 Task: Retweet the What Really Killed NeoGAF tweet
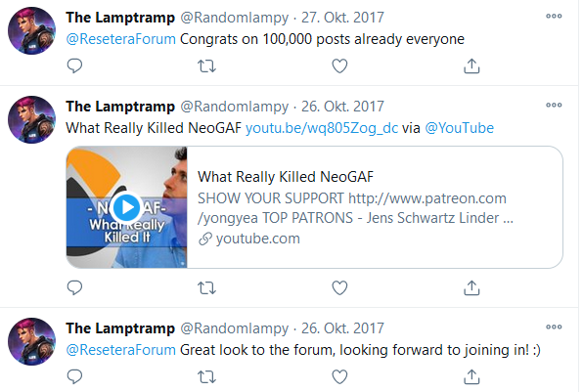point(206,288)
